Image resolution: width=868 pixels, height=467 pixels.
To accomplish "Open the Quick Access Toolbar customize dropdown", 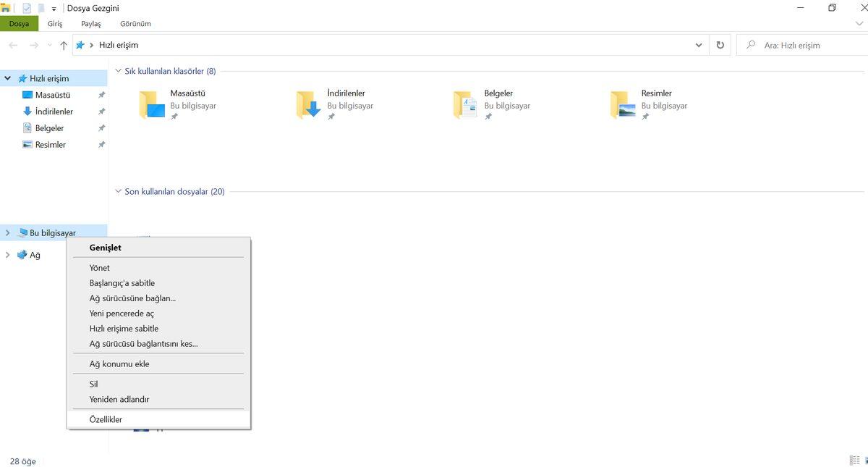I will (54, 9).
